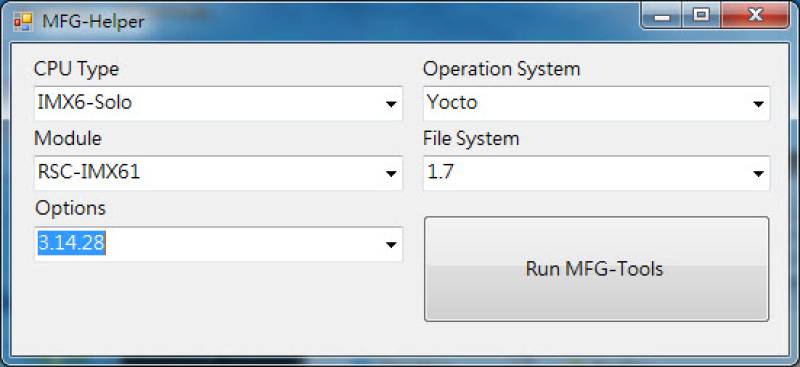The width and height of the screenshot is (800, 367).
Task: Click the MFG-Helper app icon in title bar
Action: [23, 21]
